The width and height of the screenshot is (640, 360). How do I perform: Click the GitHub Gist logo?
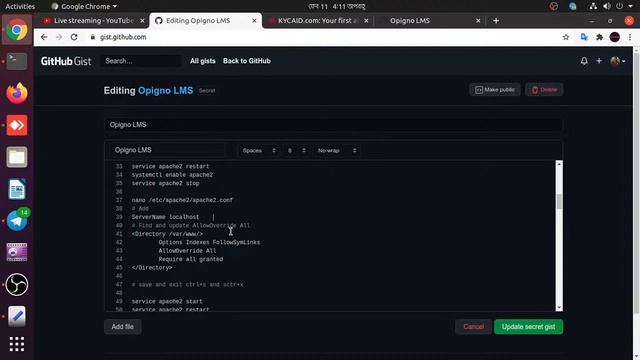[66, 61]
